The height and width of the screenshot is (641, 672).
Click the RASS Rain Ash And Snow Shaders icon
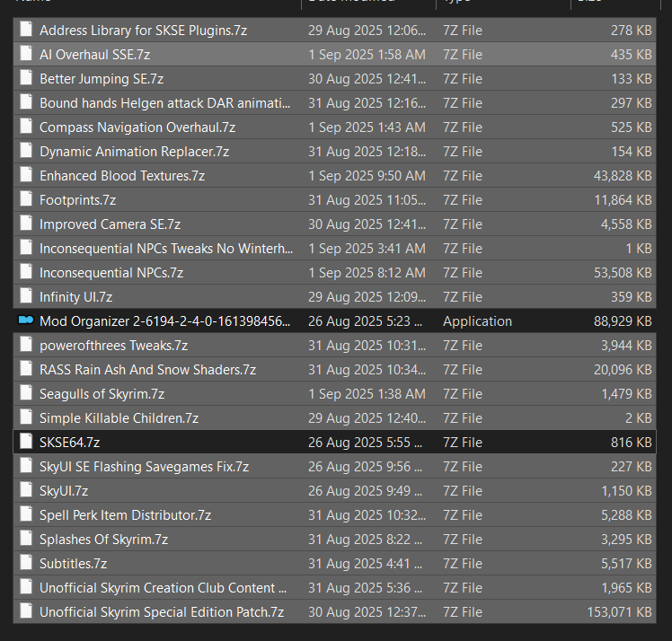click(26, 370)
